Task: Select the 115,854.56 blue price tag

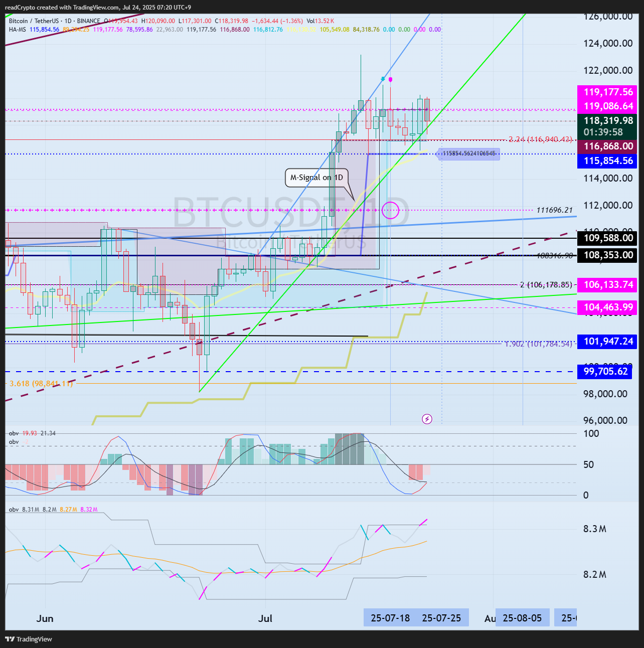Action: (x=608, y=160)
